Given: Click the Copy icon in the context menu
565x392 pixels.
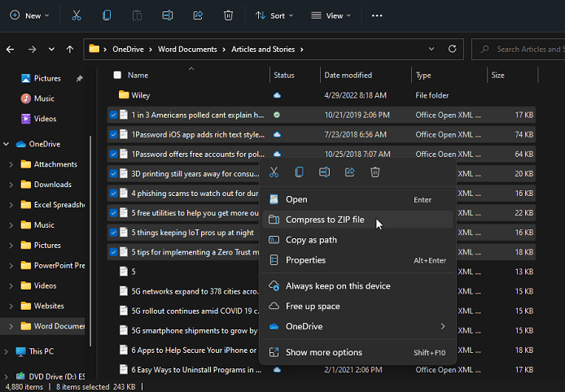Looking at the screenshot, I should (x=299, y=172).
